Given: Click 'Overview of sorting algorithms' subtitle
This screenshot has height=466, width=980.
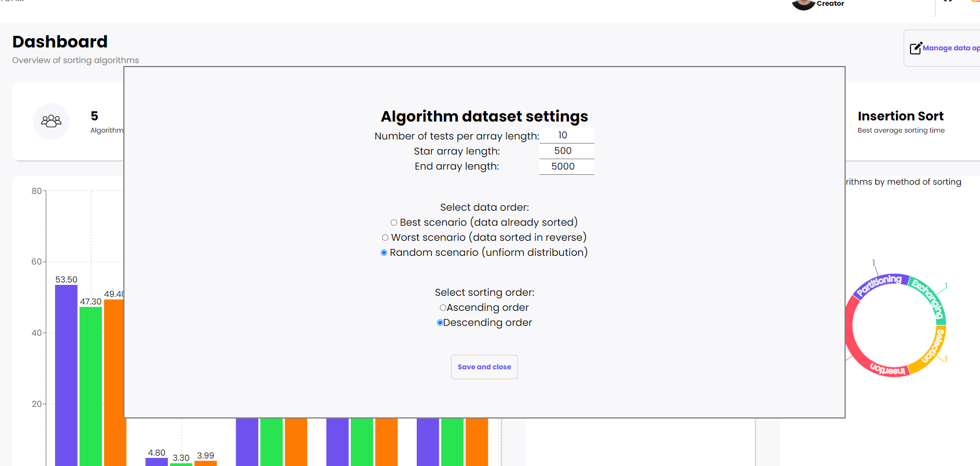Looking at the screenshot, I should point(76,60).
